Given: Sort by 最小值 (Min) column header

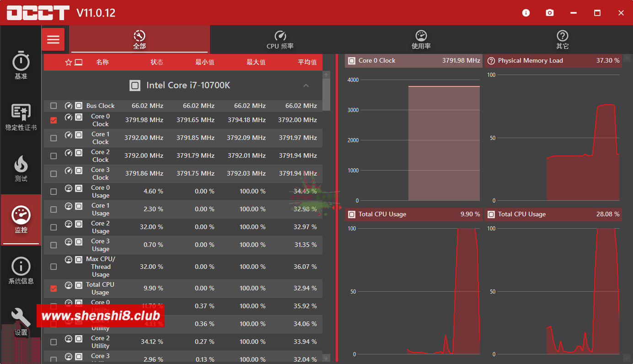Looking at the screenshot, I should click(x=205, y=62).
